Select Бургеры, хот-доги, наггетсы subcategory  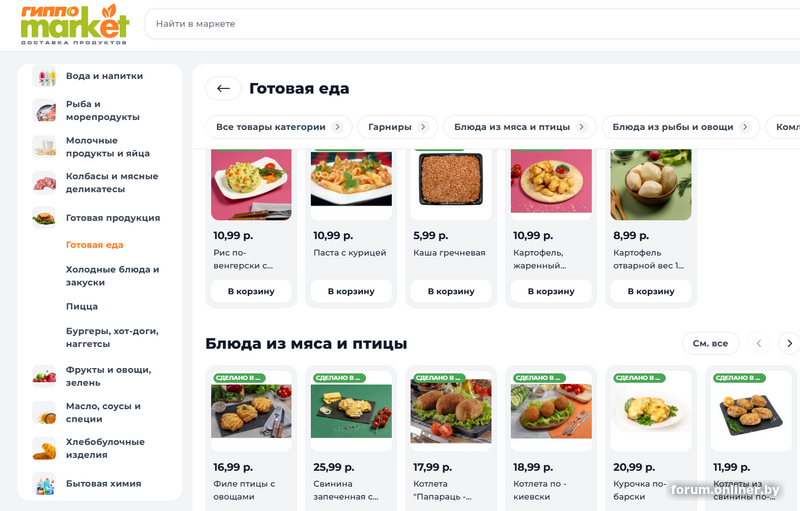[x=112, y=337]
